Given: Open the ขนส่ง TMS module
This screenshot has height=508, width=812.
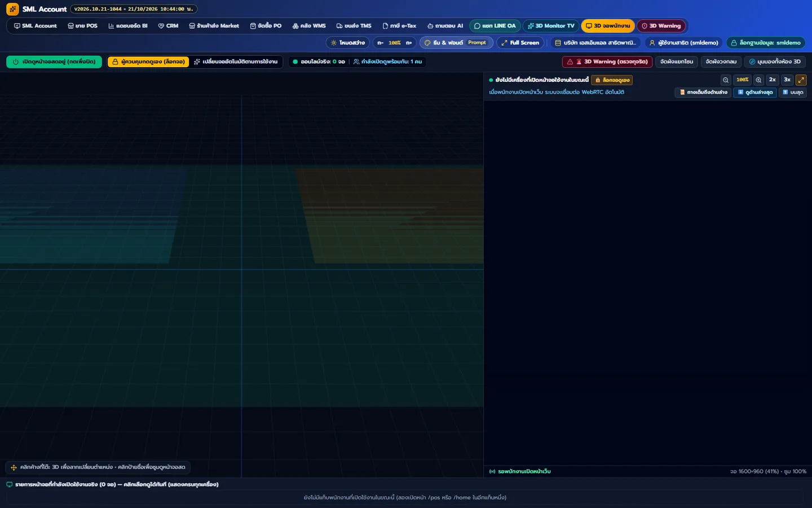Looking at the screenshot, I should pyautogui.click(x=354, y=26).
